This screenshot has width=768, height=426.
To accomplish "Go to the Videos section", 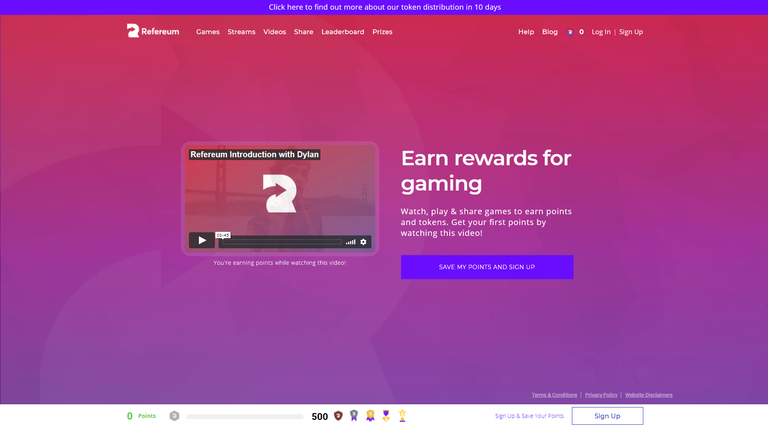I will [274, 32].
